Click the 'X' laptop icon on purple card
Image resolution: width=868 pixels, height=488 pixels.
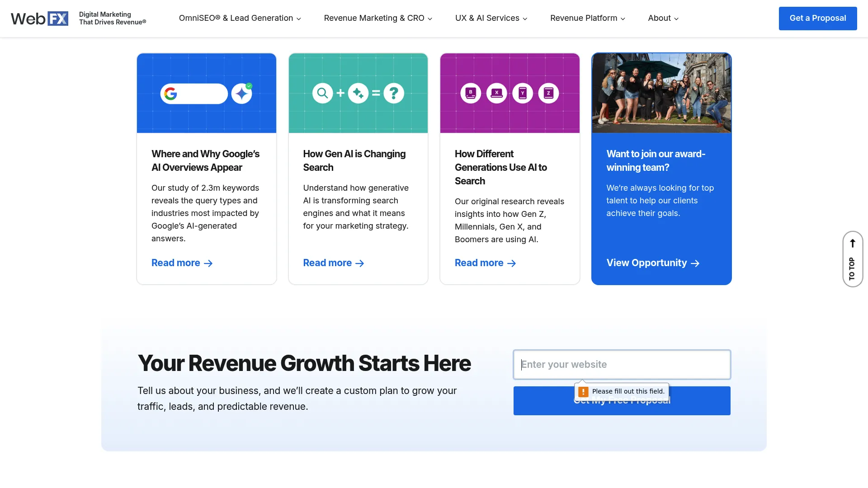coord(496,93)
